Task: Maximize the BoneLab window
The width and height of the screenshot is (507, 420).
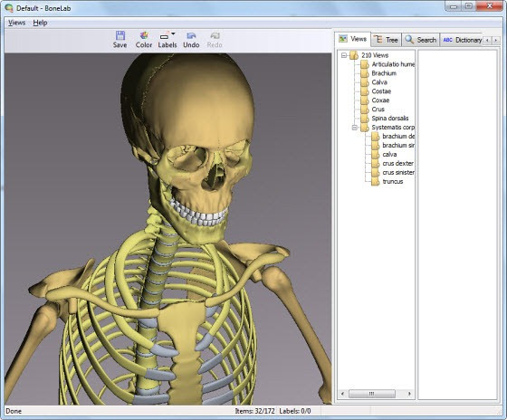Action: coord(469,6)
